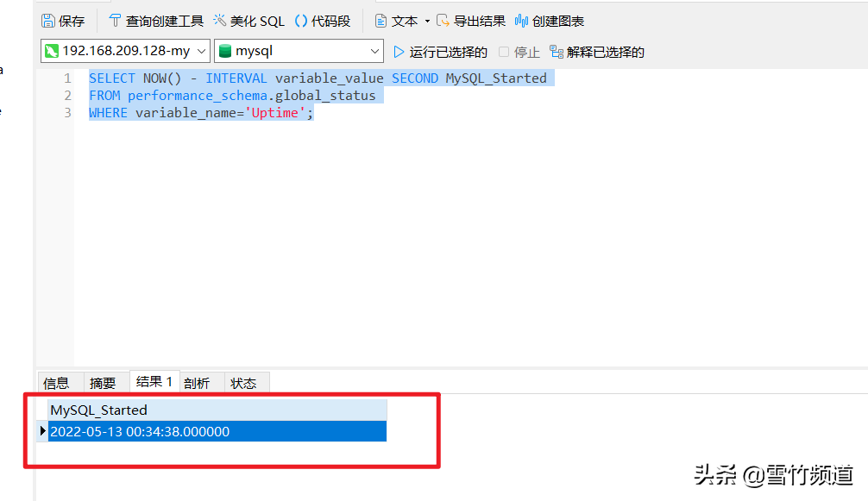The height and width of the screenshot is (501, 868).
Task: Click the green connection icon in the connection dropdown
Action: (52, 51)
